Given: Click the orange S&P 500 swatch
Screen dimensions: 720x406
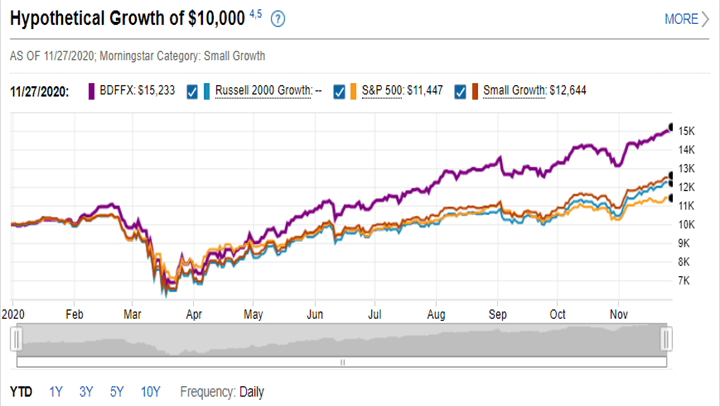Looking at the screenshot, I should coord(355,92).
